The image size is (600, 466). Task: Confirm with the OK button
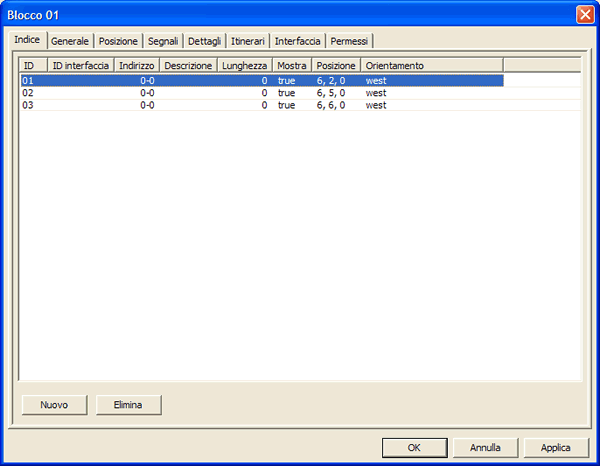(x=413, y=447)
